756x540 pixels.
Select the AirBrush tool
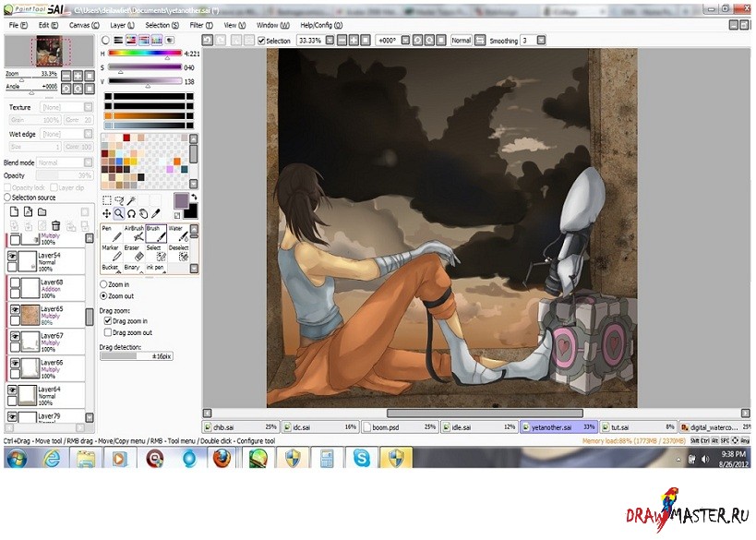[x=134, y=234]
